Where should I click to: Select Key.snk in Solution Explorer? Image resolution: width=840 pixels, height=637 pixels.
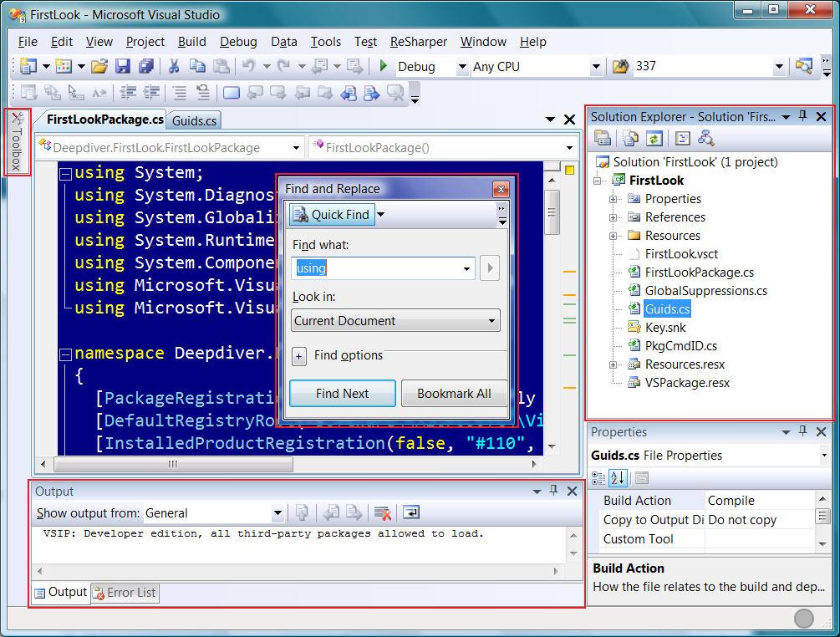pos(664,328)
